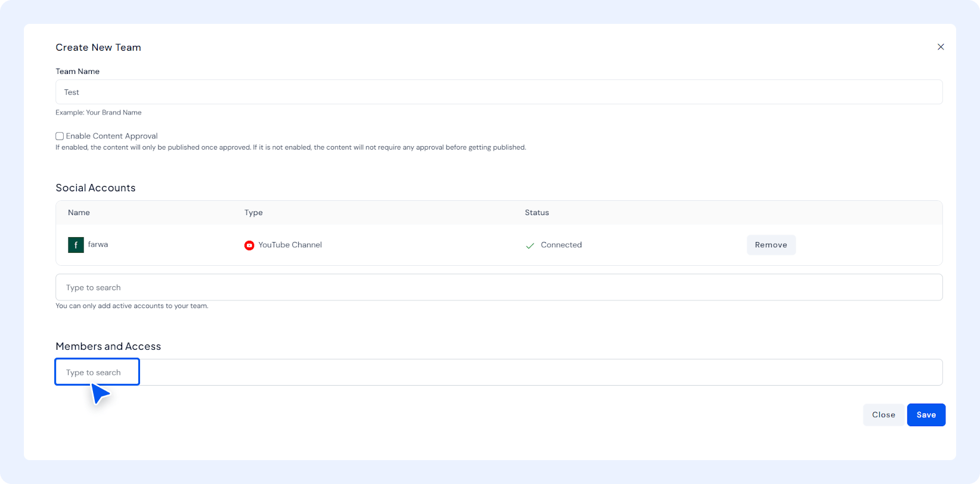
Task: Focus the Social Accounts search box
Action: point(498,287)
